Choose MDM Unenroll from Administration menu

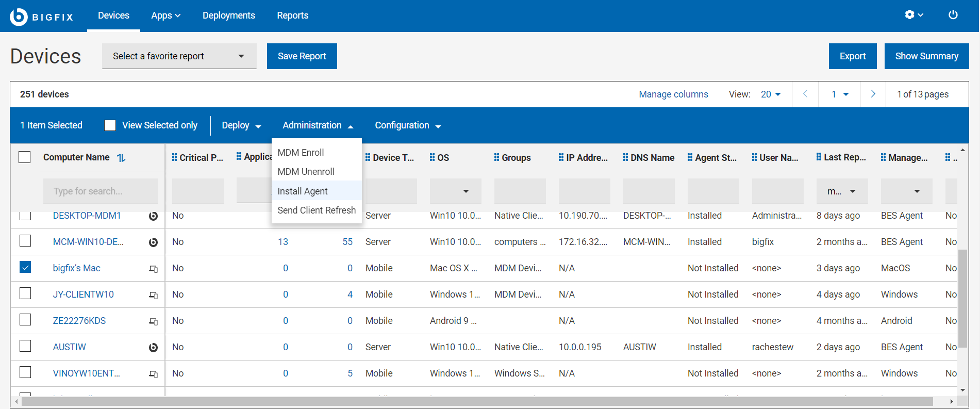point(317,172)
